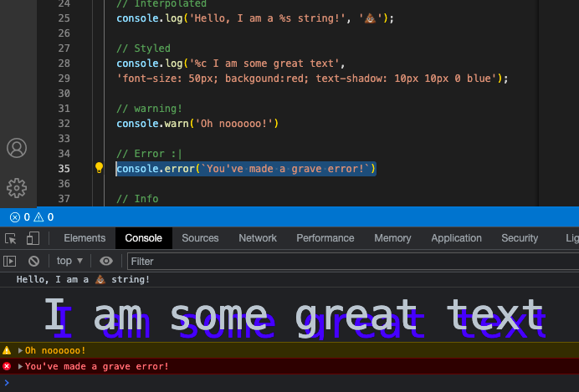Open the 'top' JavaScript context dropdown

[x=69, y=261]
